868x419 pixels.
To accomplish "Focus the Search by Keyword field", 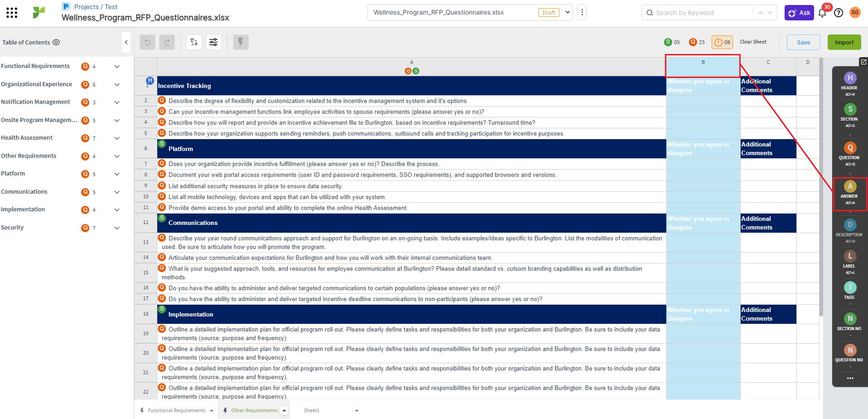I will 698,13.
